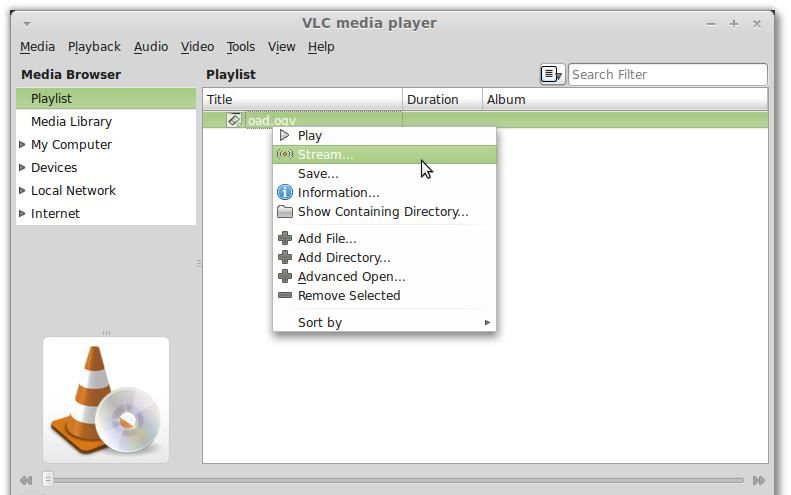
Task: Click the next track button
Action: pos(758,480)
